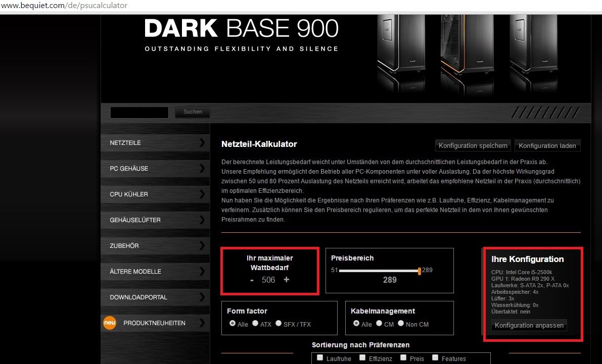The image size is (602, 364).
Task: Expand the NETZTEILE menu arrow
Action: [x=202, y=143]
